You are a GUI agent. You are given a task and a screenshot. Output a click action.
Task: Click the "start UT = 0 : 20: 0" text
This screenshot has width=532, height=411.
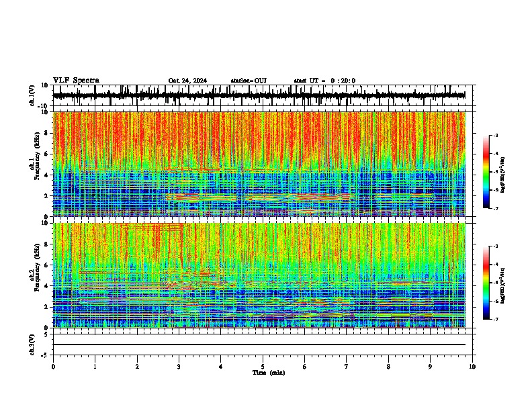click(x=324, y=81)
